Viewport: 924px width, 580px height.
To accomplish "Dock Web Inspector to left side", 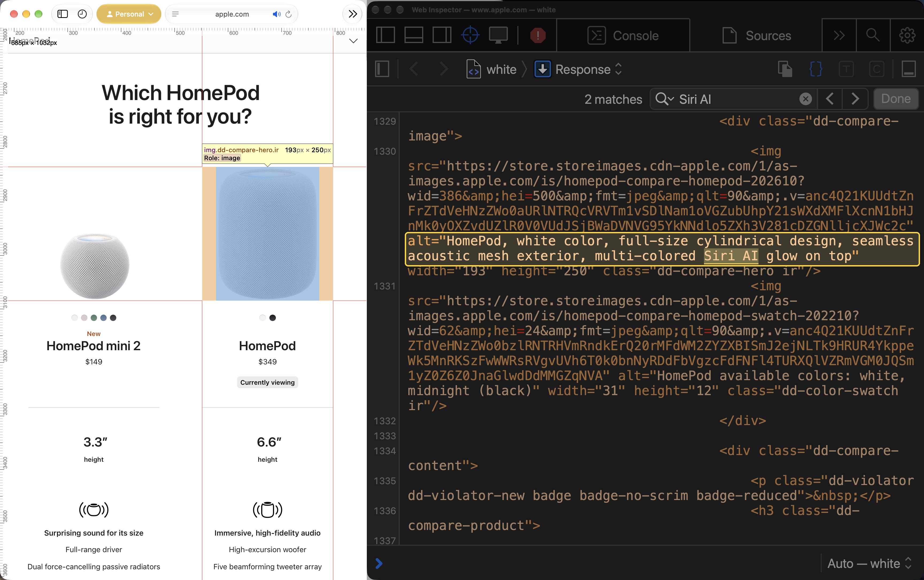I will 386,35.
